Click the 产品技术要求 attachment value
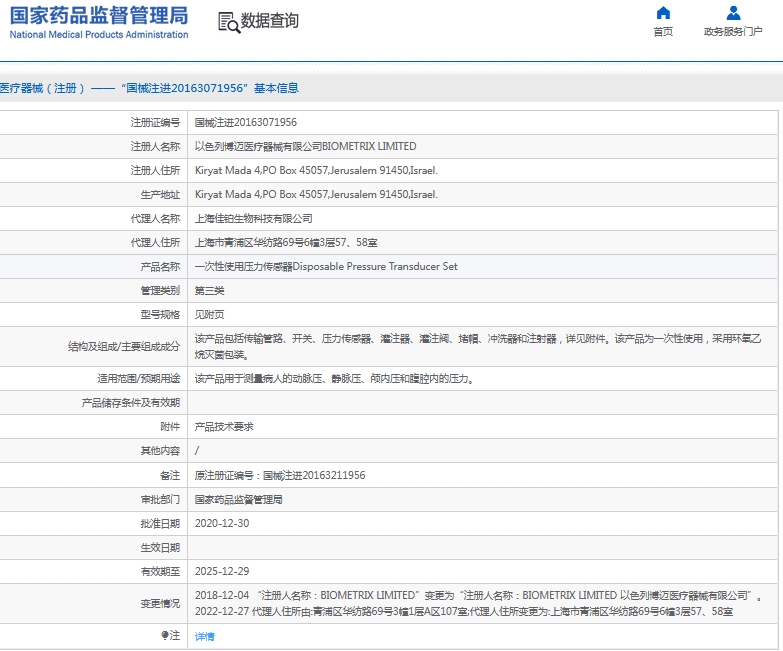Image resolution: width=783 pixels, height=651 pixels. [224, 427]
